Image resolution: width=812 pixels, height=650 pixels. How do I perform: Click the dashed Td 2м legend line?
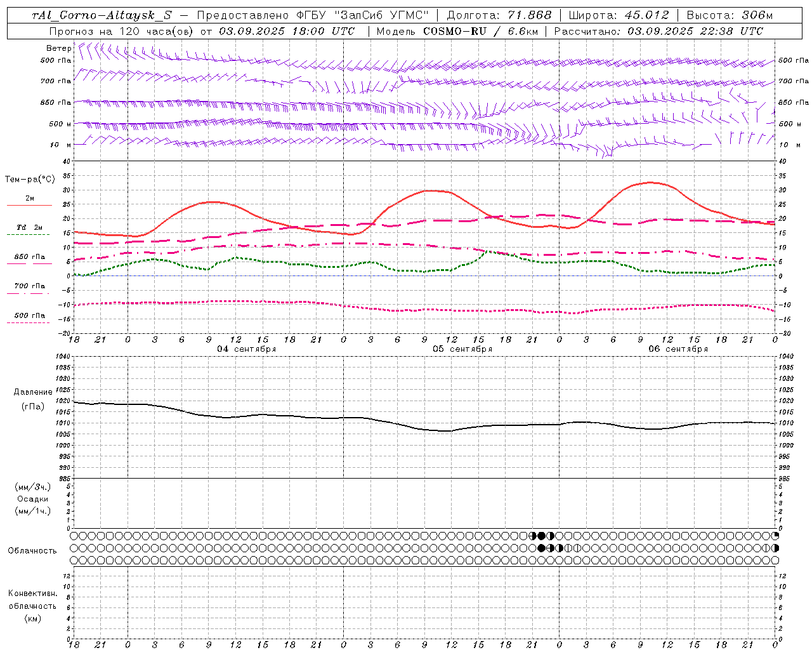28,234
